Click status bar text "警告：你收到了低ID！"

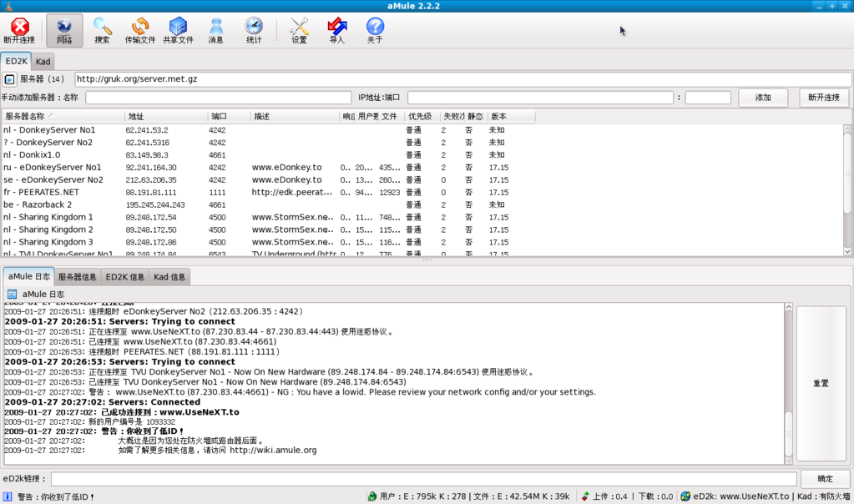[x=56, y=497]
